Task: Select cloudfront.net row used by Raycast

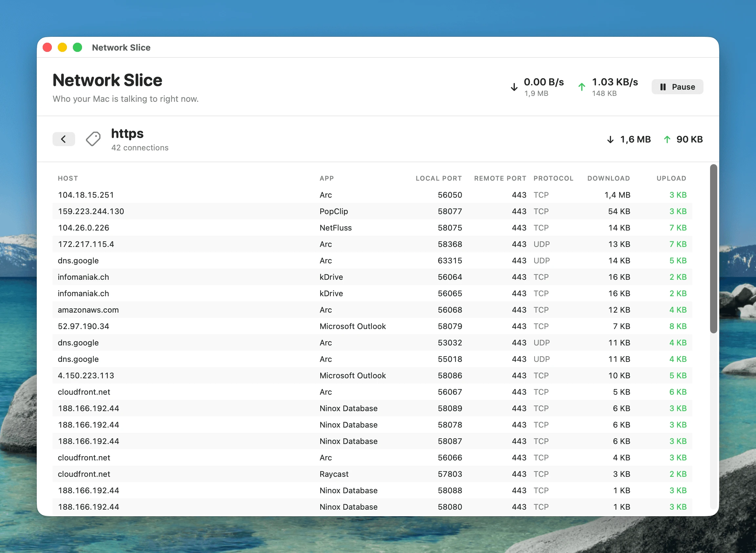Action: 372,474
